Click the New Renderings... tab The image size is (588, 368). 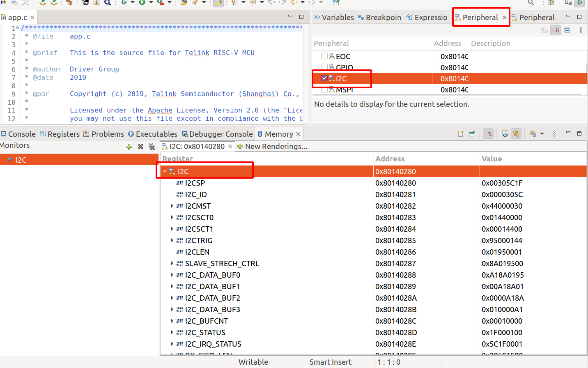[x=272, y=146]
